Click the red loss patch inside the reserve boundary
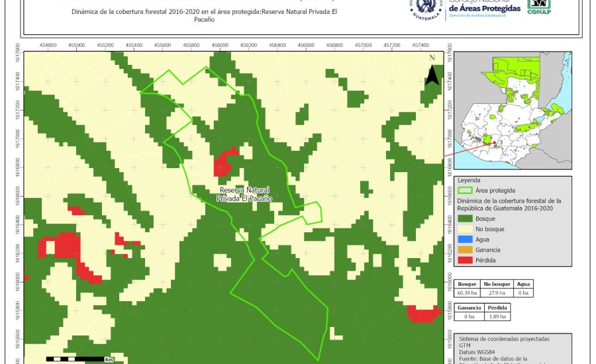 224,162
